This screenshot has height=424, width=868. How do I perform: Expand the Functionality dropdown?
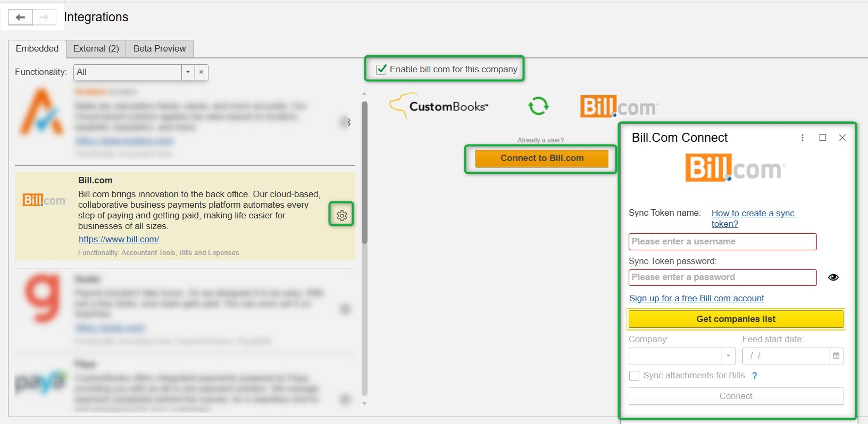[188, 72]
